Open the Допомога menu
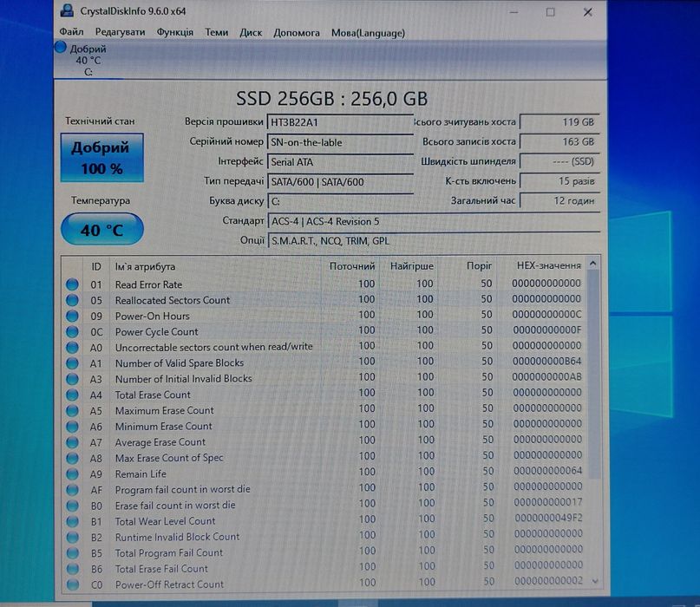This screenshot has width=700, height=607. coord(297,32)
